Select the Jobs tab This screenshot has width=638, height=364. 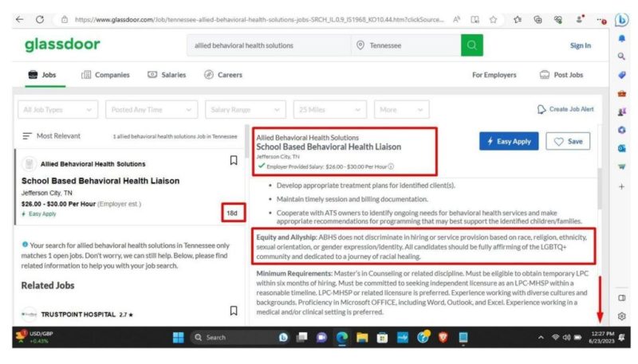[x=42, y=75]
